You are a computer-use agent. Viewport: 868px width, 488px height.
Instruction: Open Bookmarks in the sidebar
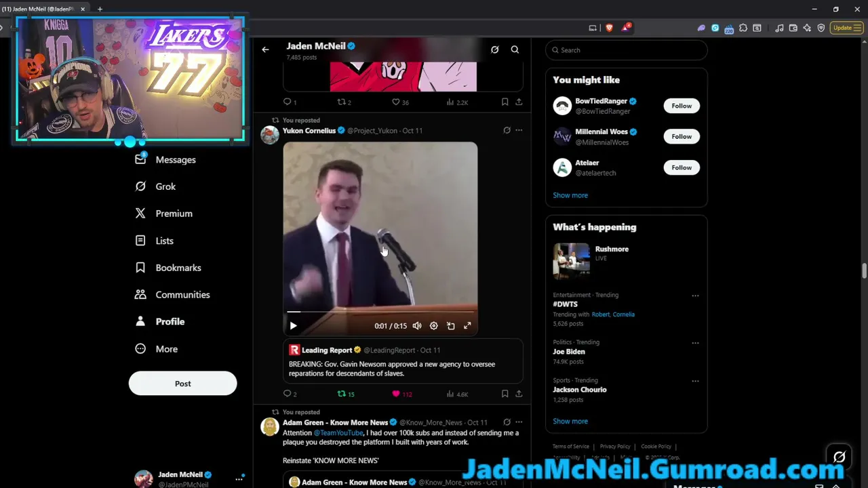(x=168, y=268)
